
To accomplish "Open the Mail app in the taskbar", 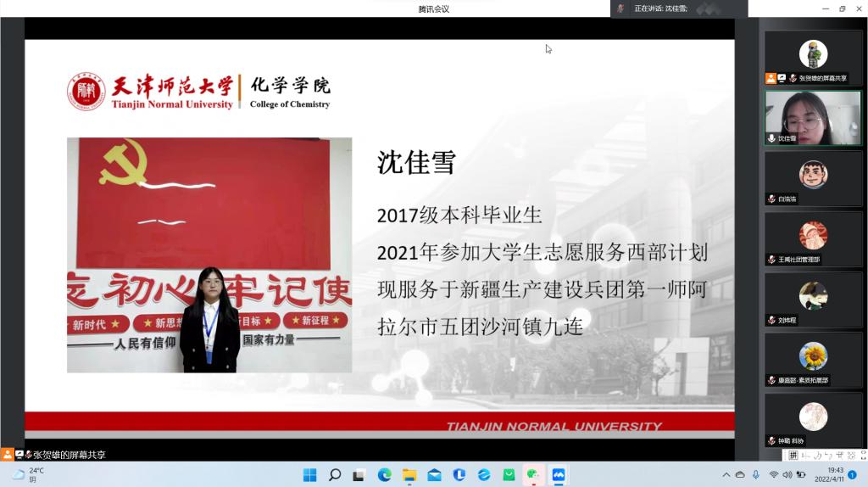I will [x=434, y=475].
